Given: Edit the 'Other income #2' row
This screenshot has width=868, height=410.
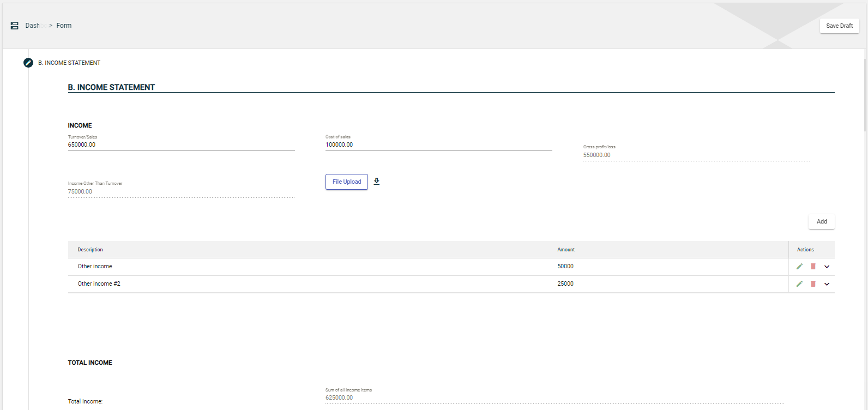Looking at the screenshot, I should tap(799, 284).
